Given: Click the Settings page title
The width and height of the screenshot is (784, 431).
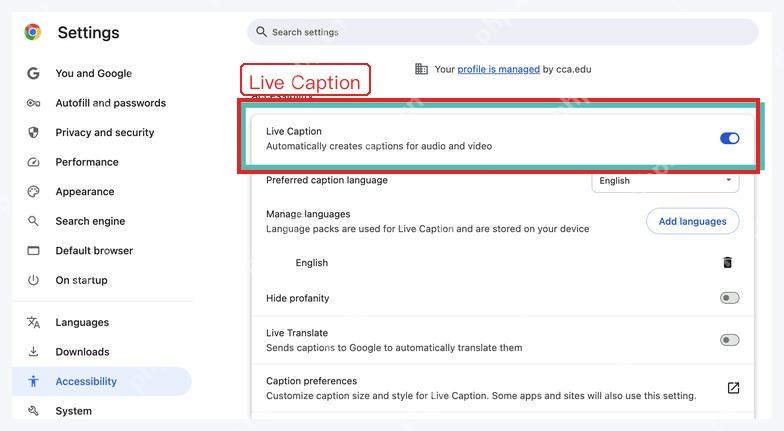Looking at the screenshot, I should [88, 32].
